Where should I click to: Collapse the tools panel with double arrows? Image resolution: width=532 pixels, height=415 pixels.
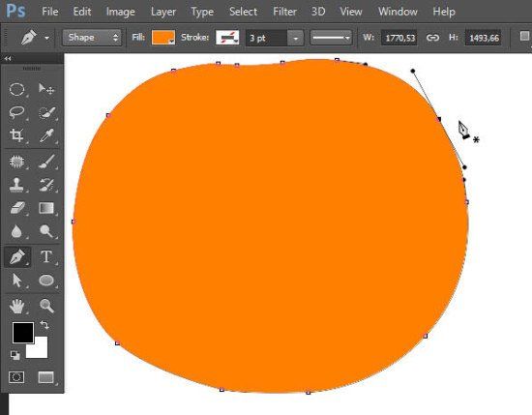pos(7,59)
